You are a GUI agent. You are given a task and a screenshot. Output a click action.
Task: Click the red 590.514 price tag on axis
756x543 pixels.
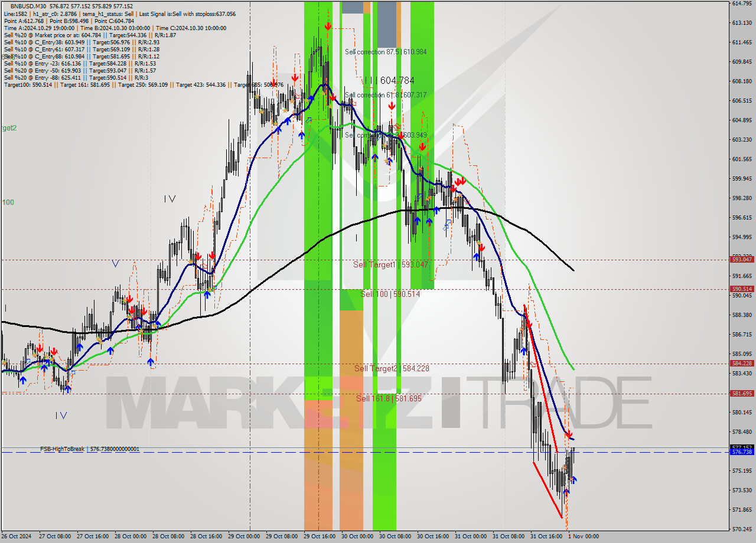click(742, 289)
